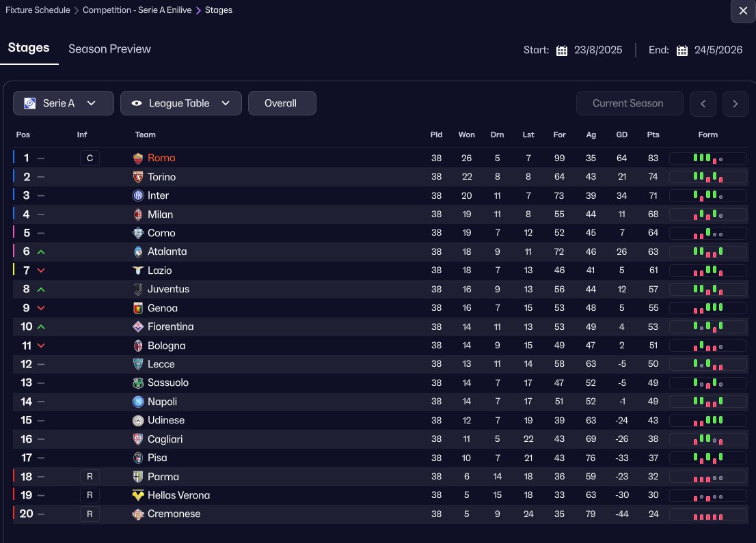Click the Serie A league logo icon
Viewport: 756px width, 543px height.
[x=30, y=103]
